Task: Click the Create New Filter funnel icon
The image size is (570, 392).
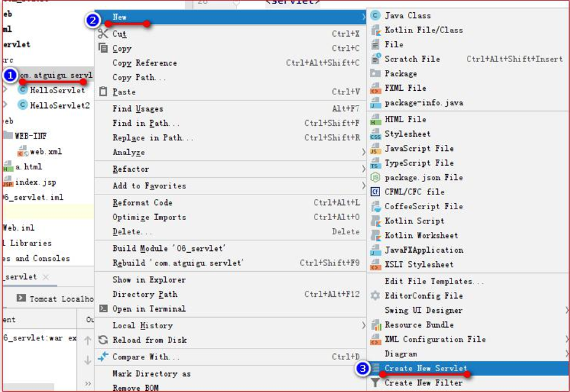Action: pos(375,383)
